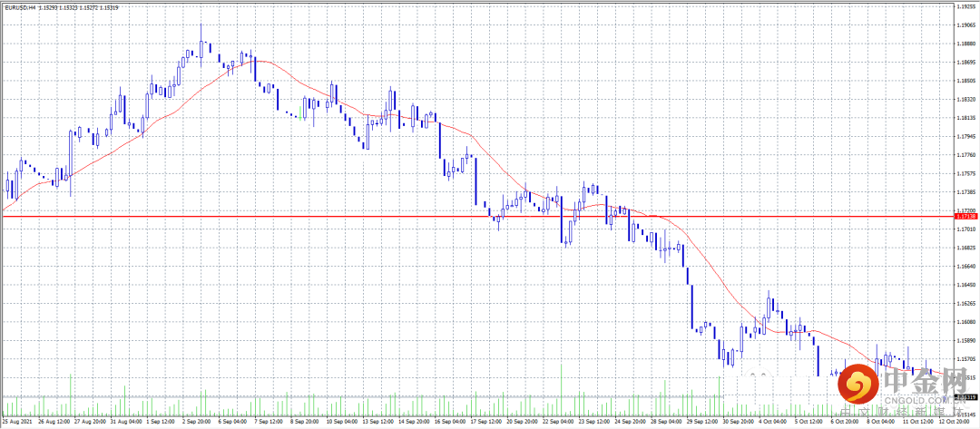Click the 1.15705 price axis label

point(965,359)
